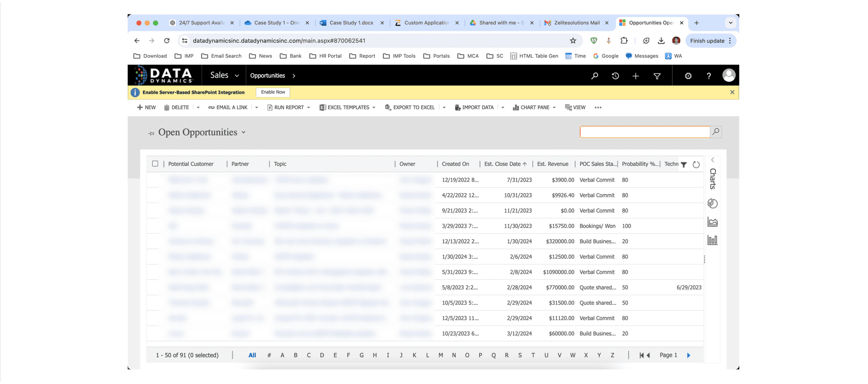Open the CRM search magnifier icon
The width and height of the screenshot is (868, 384).
pyautogui.click(x=595, y=76)
